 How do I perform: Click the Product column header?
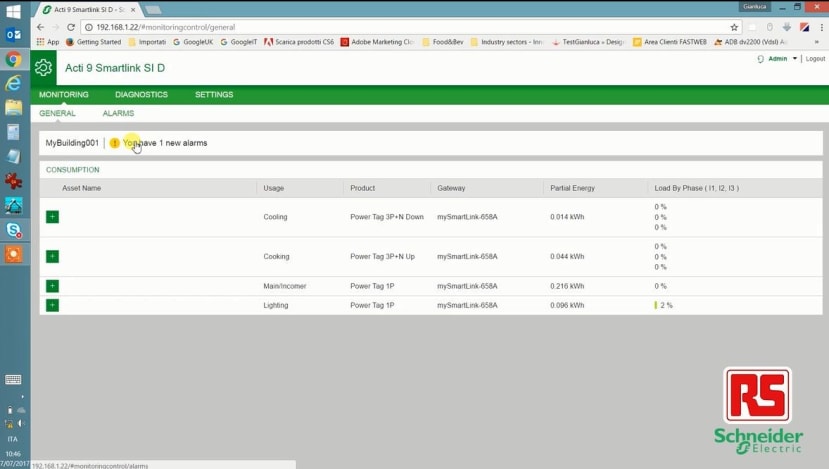coord(363,188)
